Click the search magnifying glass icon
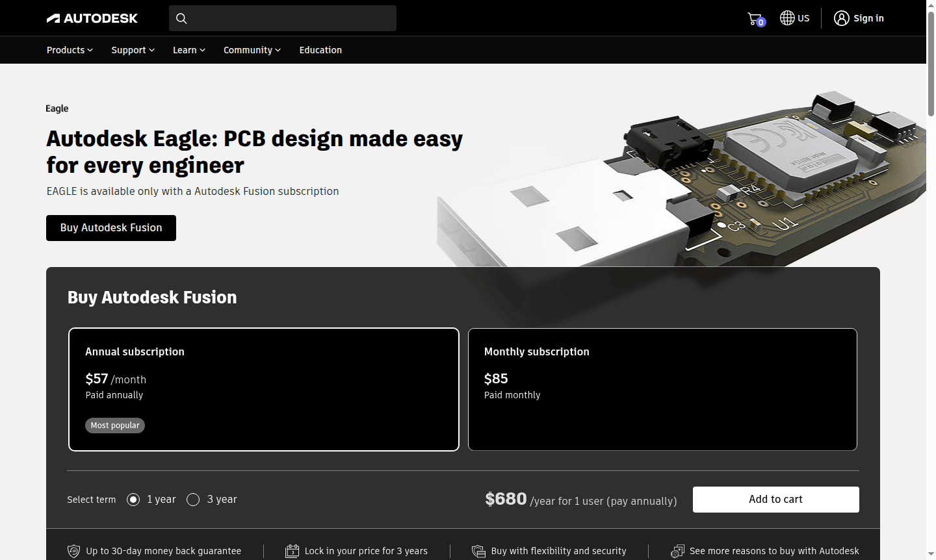This screenshot has width=936, height=560. [x=181, y=18]
